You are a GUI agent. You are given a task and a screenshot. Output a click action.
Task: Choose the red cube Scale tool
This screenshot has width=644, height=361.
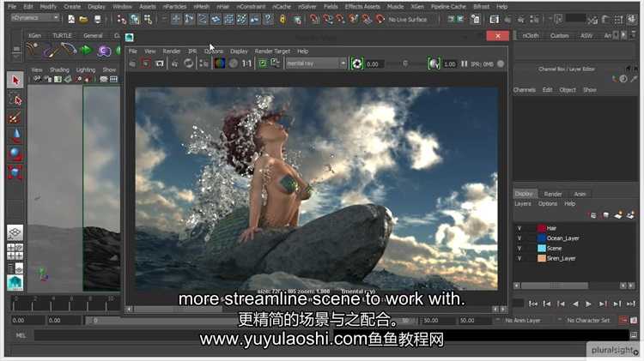coord(15,172)
